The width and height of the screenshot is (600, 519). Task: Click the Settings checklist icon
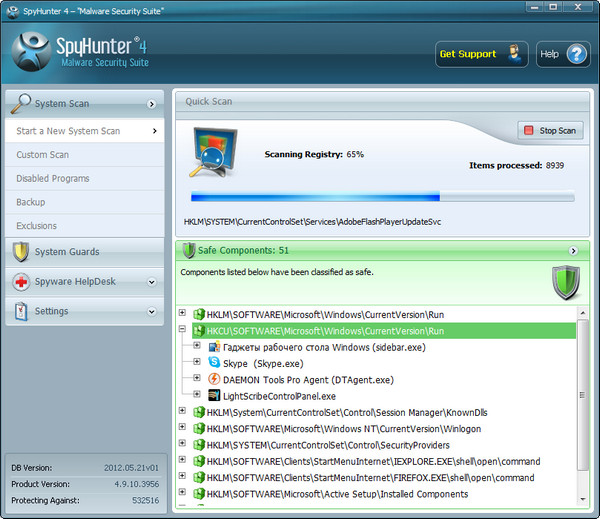(19, 311)
